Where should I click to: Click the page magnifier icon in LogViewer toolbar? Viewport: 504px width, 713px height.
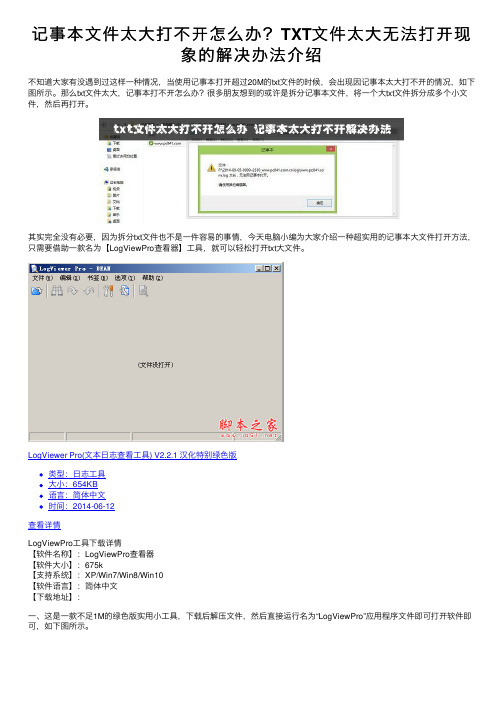(143, 291)
